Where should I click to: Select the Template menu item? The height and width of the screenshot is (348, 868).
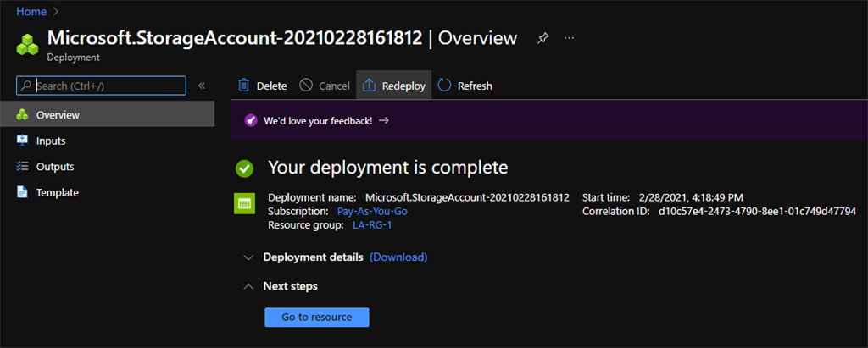click(x=57, y=193)
